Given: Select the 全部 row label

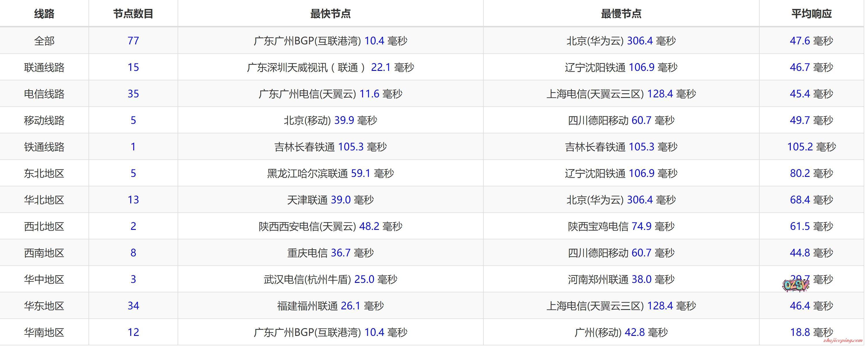Looking at the screenshot, I should (x=44, y=41).
